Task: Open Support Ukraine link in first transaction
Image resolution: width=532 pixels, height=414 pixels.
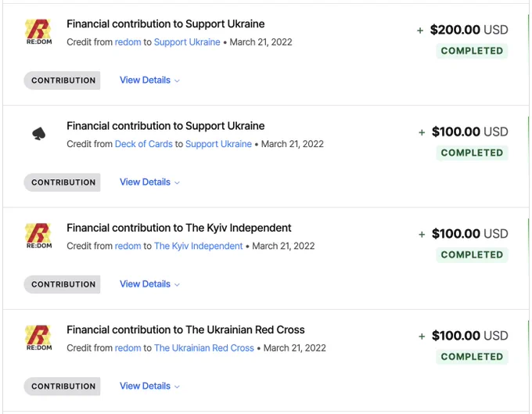Action: (x=187, y=42)
